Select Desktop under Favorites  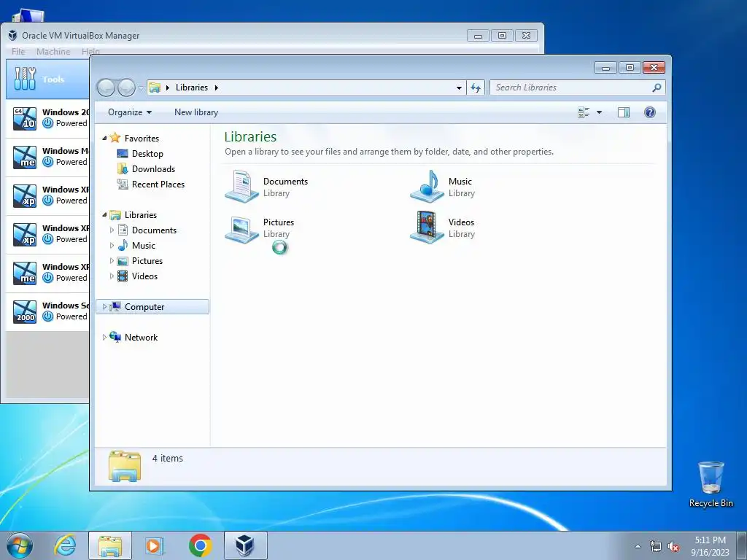140,154
